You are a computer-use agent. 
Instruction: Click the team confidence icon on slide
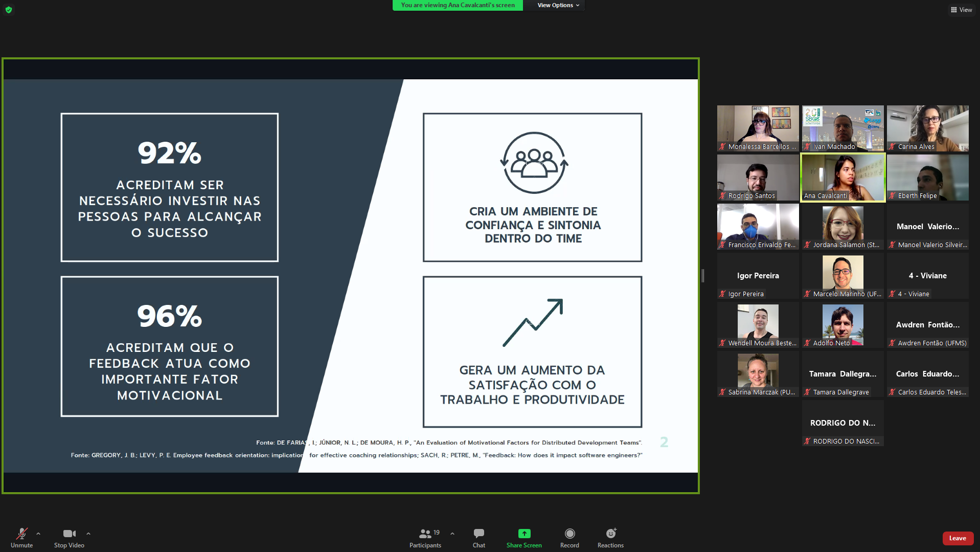(x=534, y=163)
